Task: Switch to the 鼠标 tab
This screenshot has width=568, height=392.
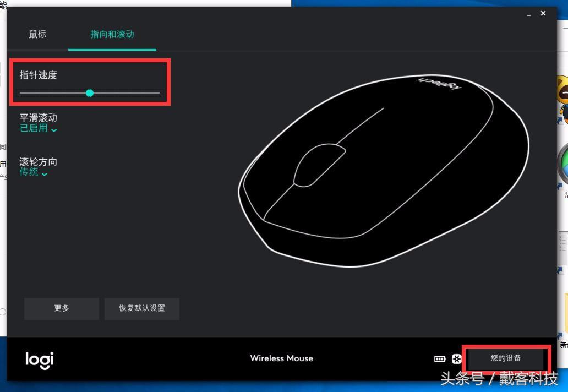Action: pyautogui.click(x=37, y=34)
